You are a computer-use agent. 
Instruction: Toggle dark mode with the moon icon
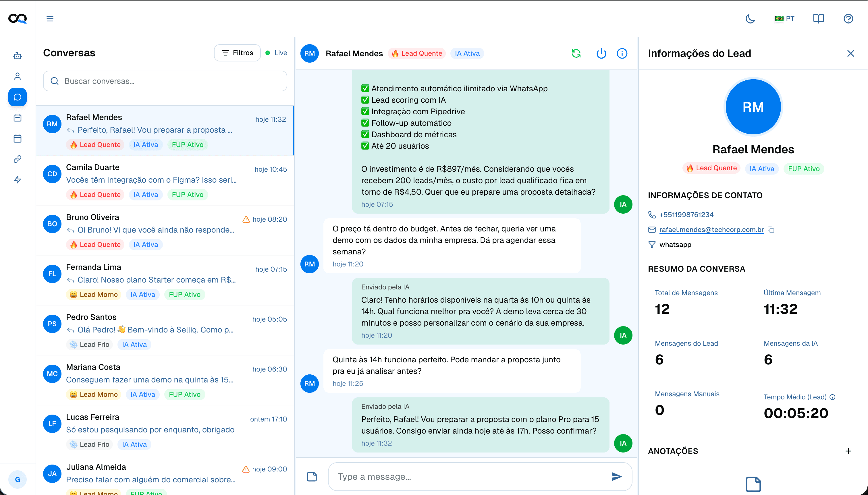(750, 19)
